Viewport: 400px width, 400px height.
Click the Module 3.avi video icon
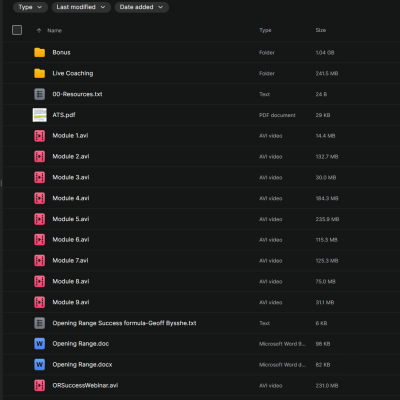point(40,177)
